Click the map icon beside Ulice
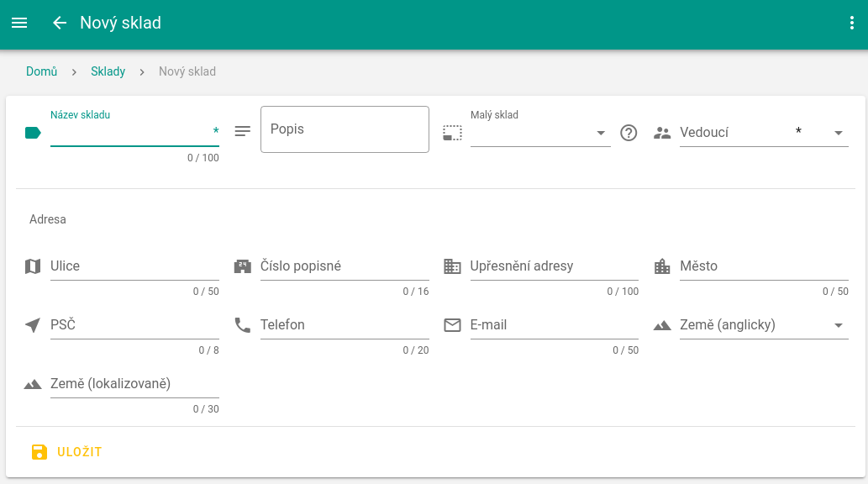Screen dimensions: 868x484 tap(33, 266)
